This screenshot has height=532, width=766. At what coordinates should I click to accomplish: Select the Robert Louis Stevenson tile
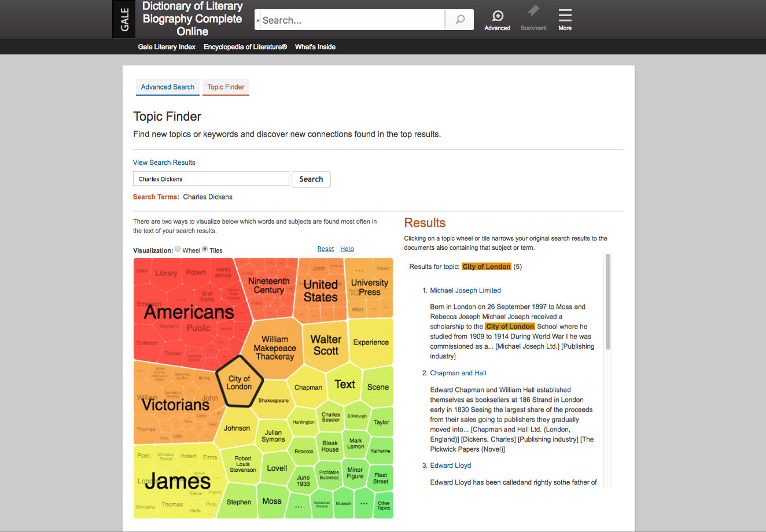(x=243, y=464)
